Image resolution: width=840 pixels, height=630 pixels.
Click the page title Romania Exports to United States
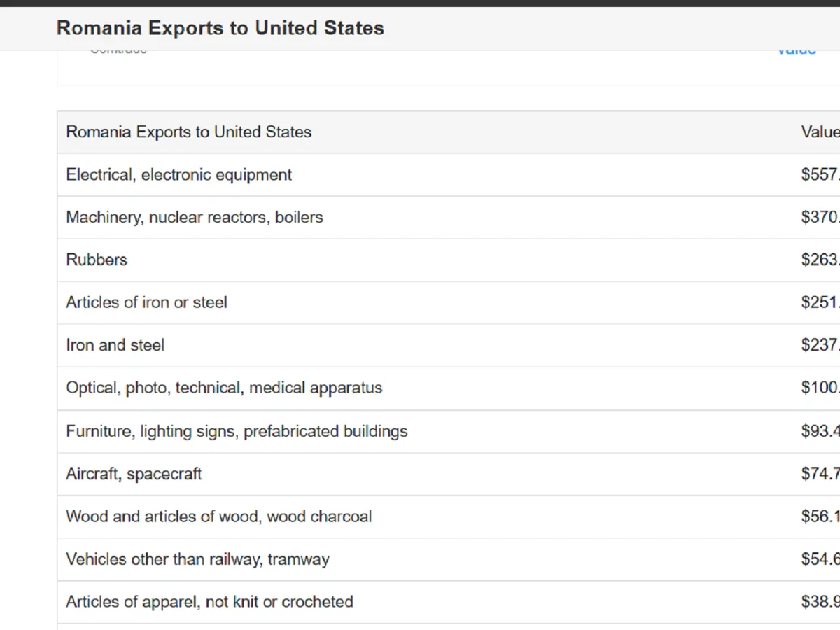click(x=220, y=28)
